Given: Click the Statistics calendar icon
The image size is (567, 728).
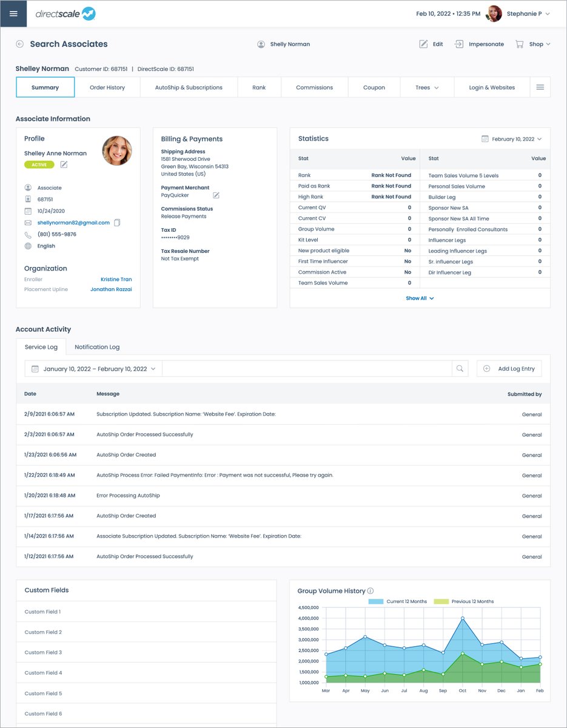Looking at the screenshot, I should 485,139.
